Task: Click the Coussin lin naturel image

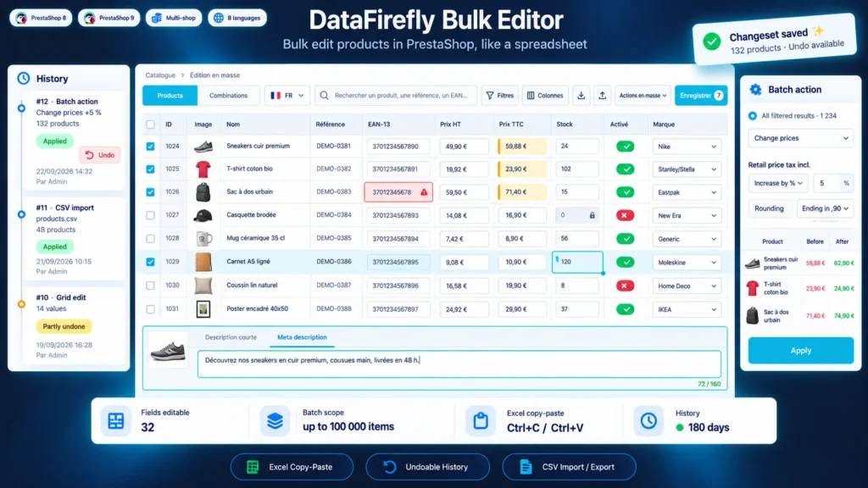Action: 203,286
